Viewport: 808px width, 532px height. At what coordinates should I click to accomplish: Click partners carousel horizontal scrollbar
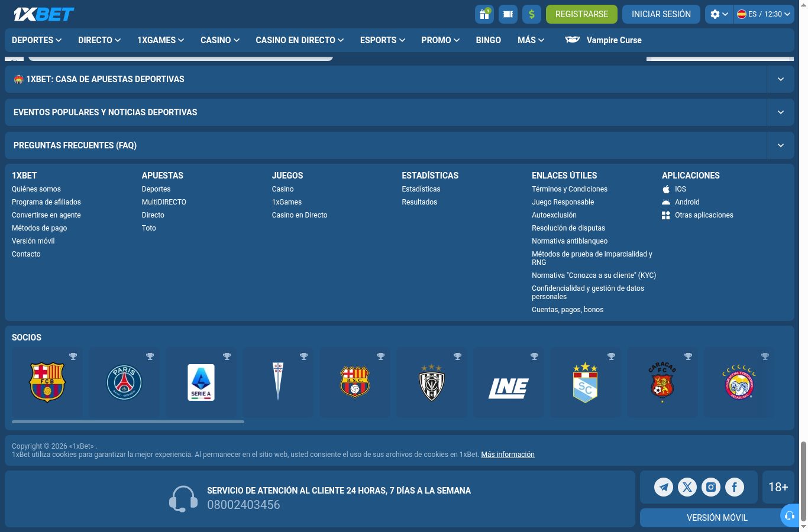pos(128,421)
